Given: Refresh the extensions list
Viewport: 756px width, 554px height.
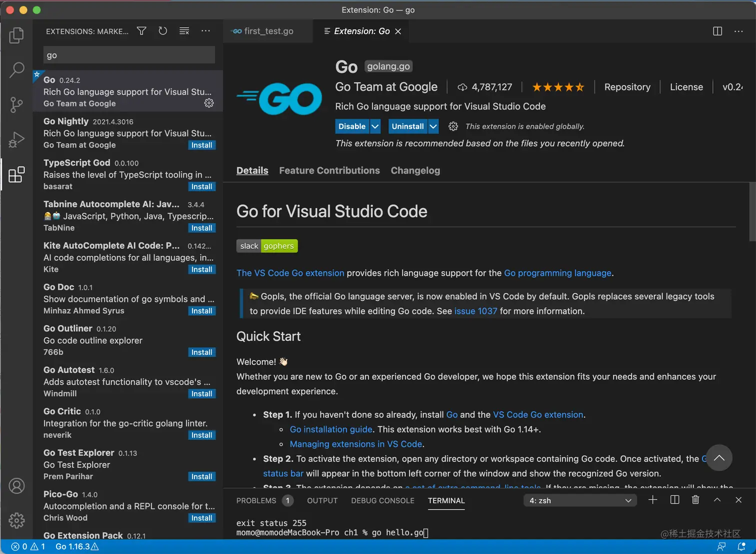Looking at the screenshot, I should pos(163,31).
